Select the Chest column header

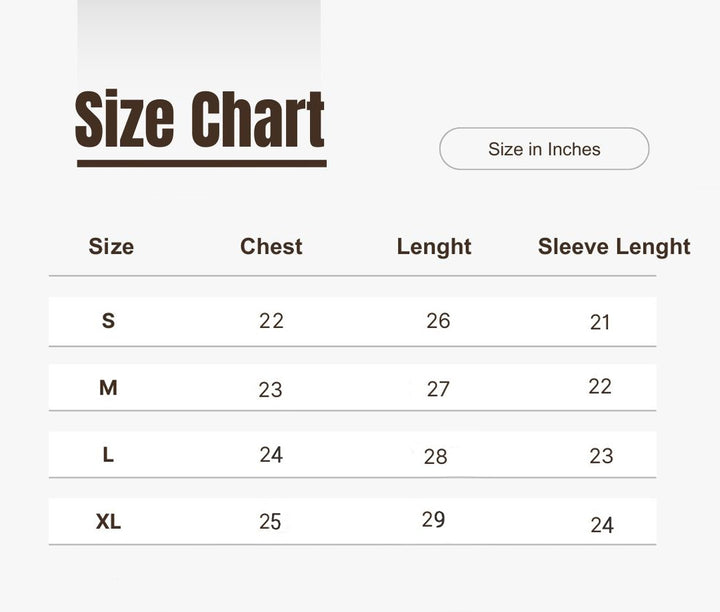click(271, 246)
